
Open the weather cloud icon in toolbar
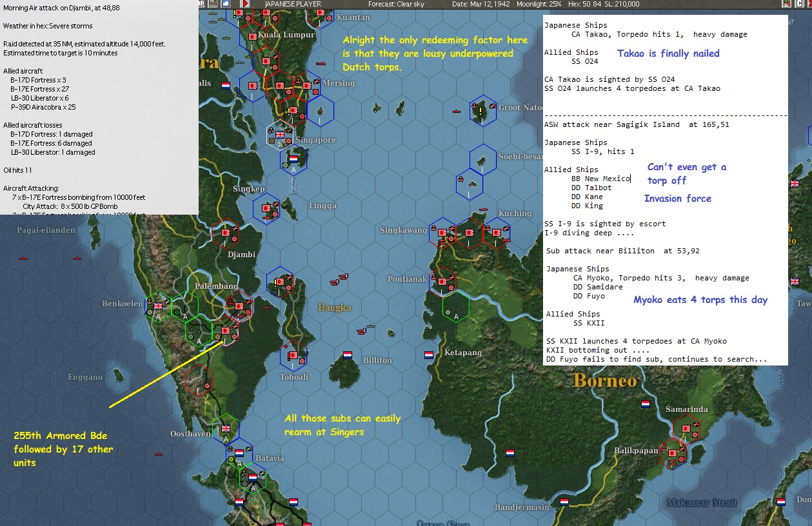pyautogui.click(x=226, y=4)
